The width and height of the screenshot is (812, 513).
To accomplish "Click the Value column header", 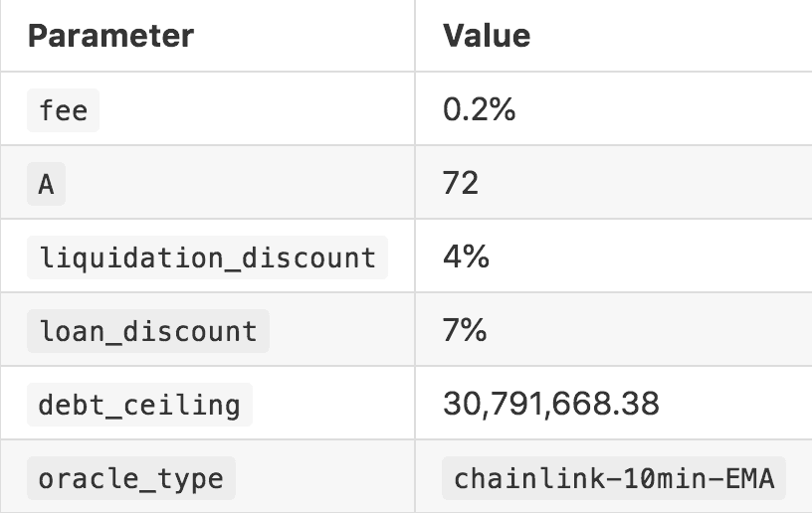I will tap(487, 36).
